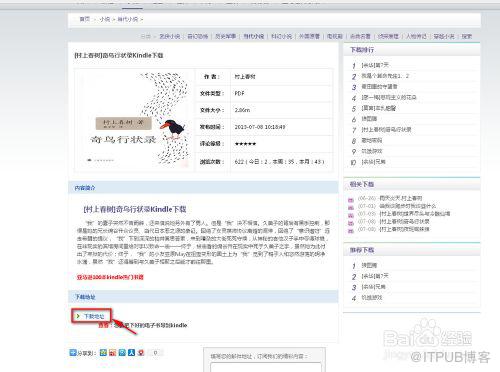This screenshot has height=372, width=500.
Task: Click the 下载地址 download link
Action: tap(94, 316)
